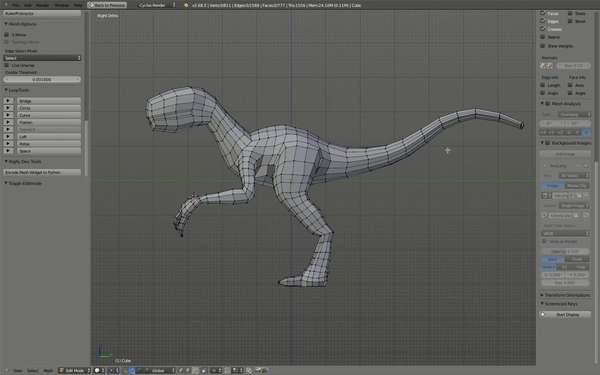Open the Edge Select Mode dropdown
The width and height of the screenshot is (600, 375).
42,58
